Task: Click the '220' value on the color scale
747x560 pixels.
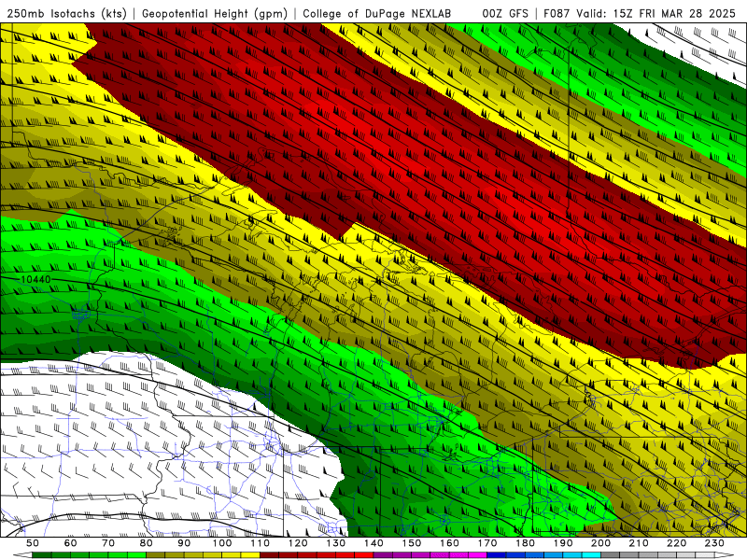Action: (676, 543)
